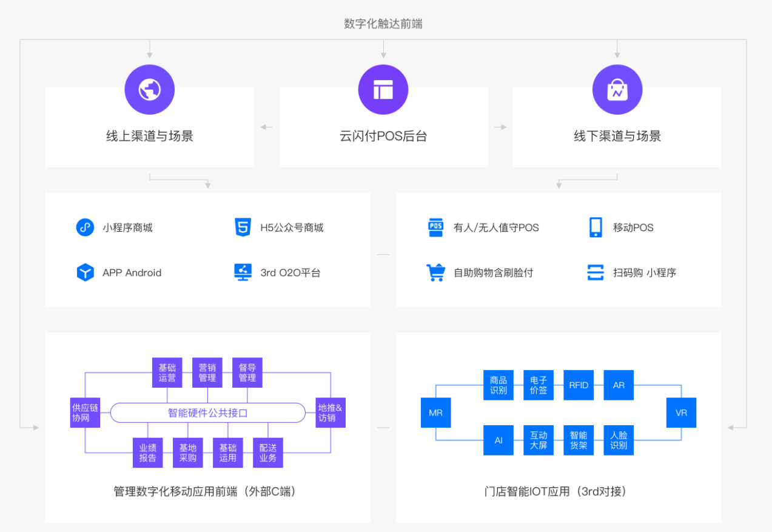This screenshot has width=772, height=532.
Task: Click the HTML5 shield icon
Action: point(243,227)
